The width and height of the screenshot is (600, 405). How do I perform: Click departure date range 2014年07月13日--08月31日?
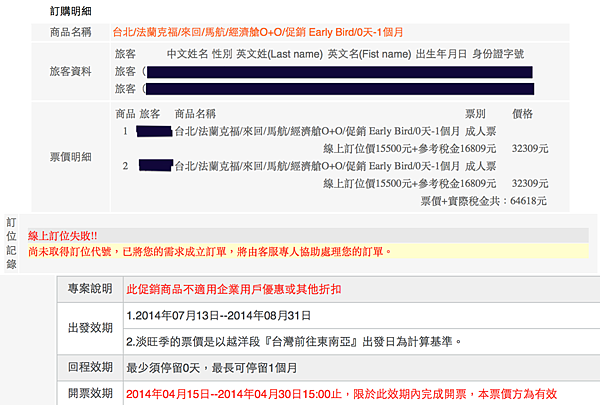(218, 316)
